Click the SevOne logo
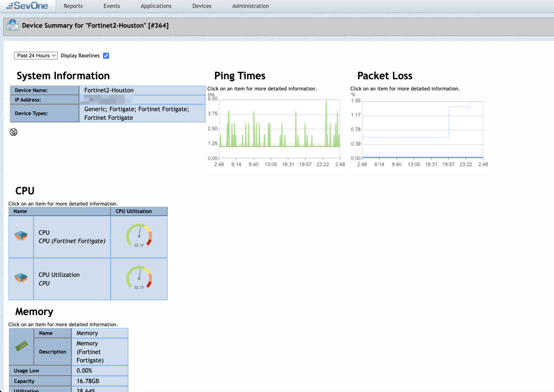The image size is (554, 392). [x=27, y=6]
